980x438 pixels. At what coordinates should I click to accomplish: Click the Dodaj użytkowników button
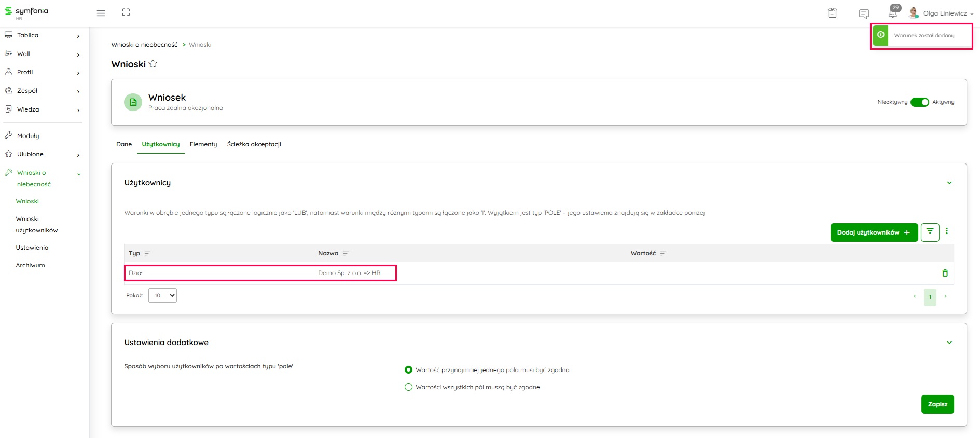point(874,232)
